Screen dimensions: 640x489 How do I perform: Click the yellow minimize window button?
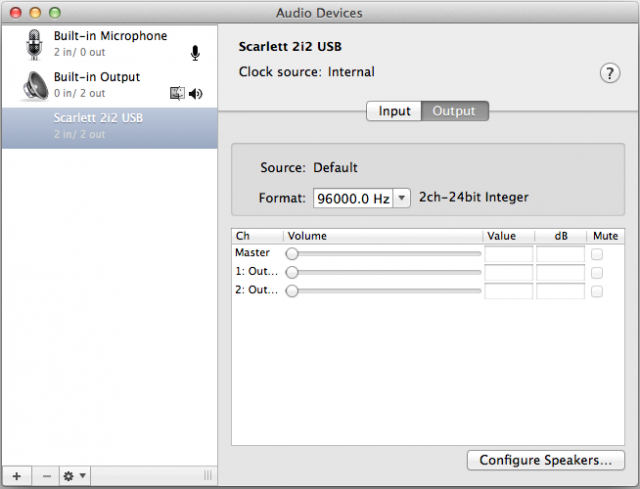coord(35,13)
